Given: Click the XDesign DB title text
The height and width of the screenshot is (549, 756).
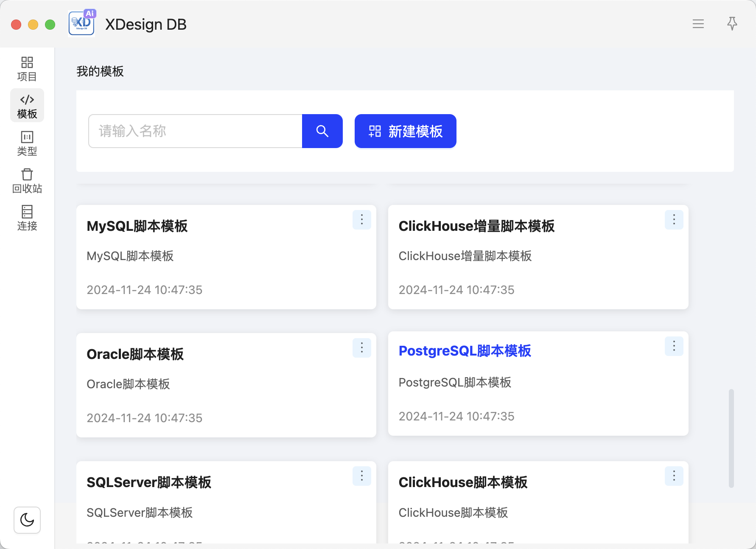Looking at the screenshot, I should [x=146, y=24].
